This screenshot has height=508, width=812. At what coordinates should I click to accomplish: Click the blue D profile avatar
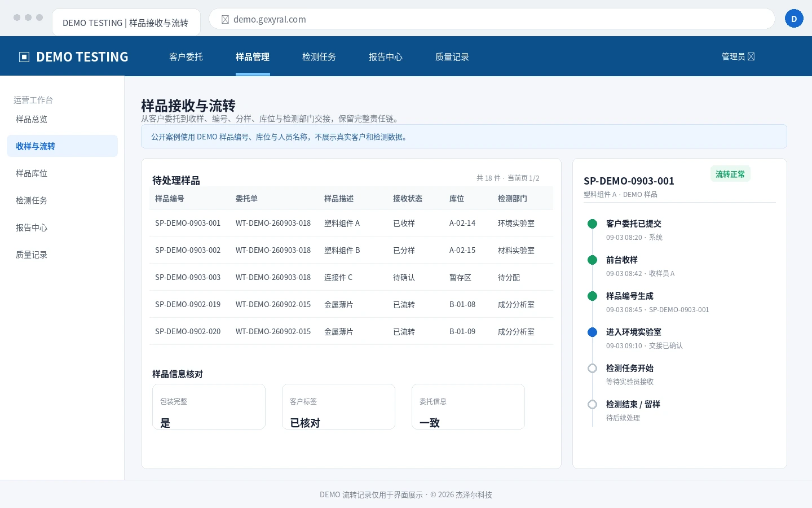point(794,19)
